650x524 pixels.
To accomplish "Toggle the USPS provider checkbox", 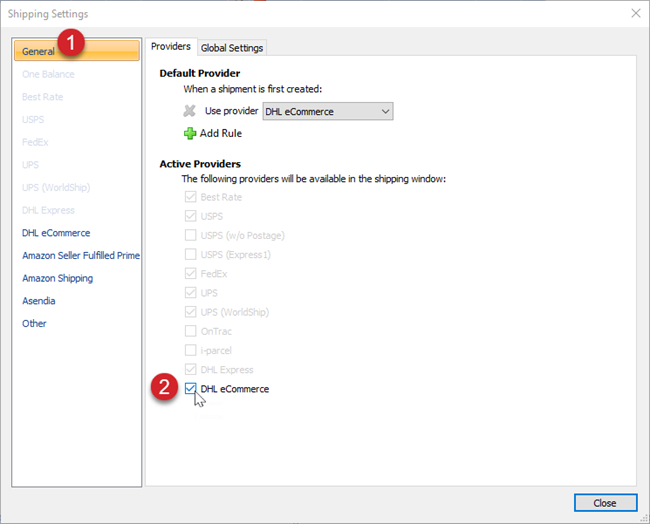I will (x=190, y=216).
